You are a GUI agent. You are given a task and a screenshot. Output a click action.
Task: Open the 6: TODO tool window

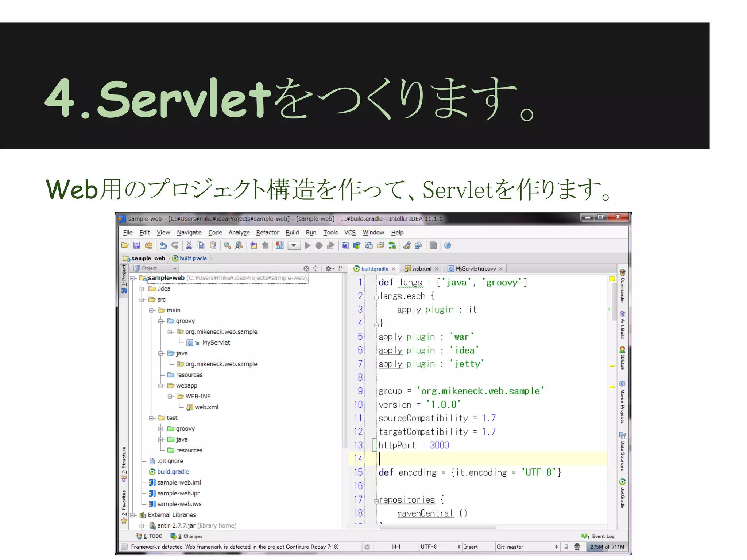pyautogui.click(x=149, y=536)
